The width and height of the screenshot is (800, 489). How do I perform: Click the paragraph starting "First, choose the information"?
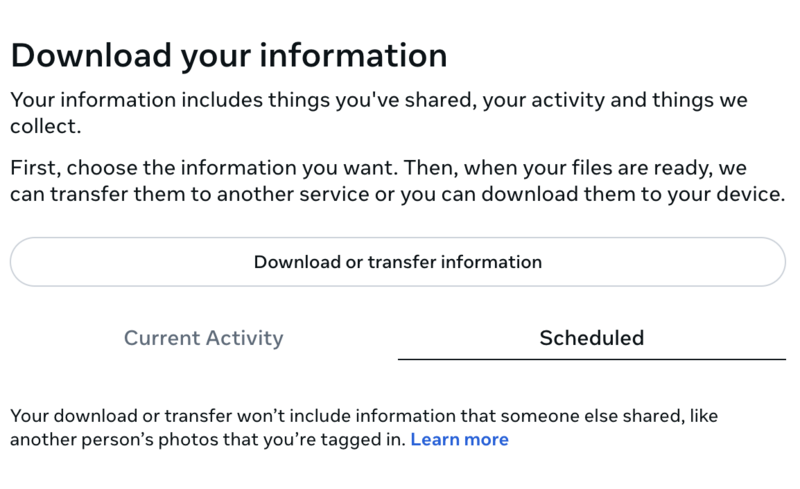[397, 181]
